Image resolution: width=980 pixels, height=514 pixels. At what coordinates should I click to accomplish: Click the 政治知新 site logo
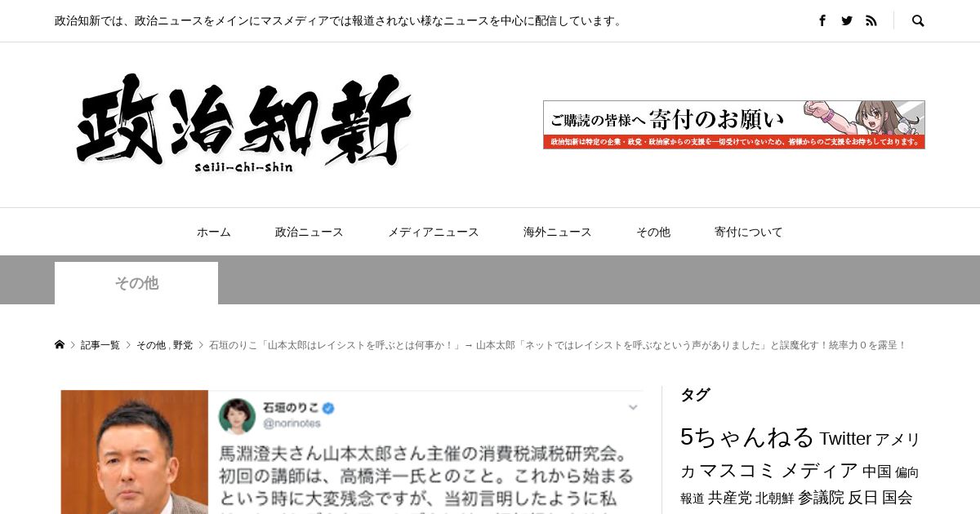click(x=244, y=124)
